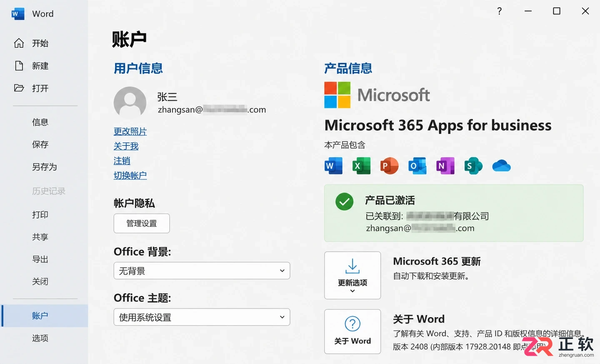Image resolution: width=600 pixels, height=364 pixels.
Task: Click the Microsoft 365 Apps for business heading
Action: pyautogui.click(x=438, y=125)
